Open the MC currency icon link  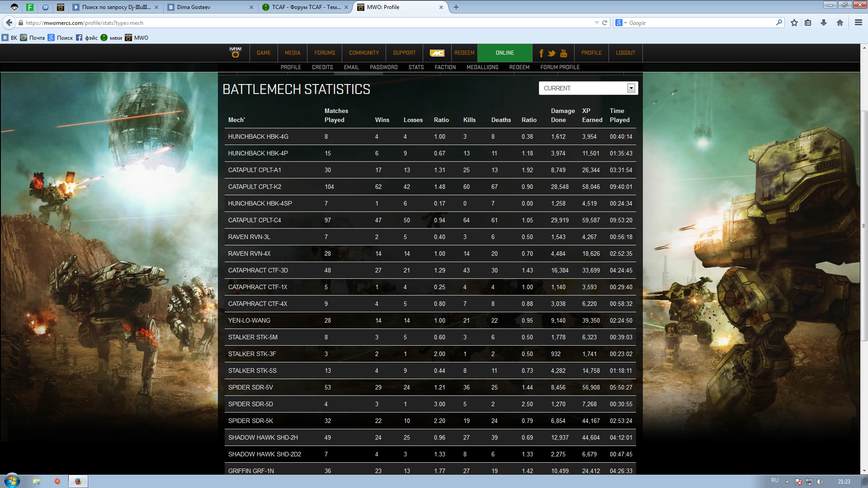click(x=437, y=53)
